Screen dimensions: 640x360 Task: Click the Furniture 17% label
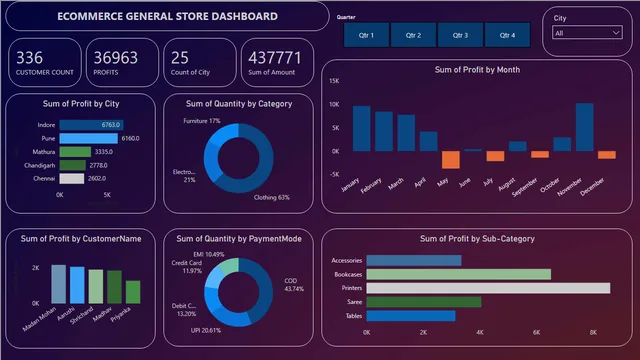(x=202, y=121)
